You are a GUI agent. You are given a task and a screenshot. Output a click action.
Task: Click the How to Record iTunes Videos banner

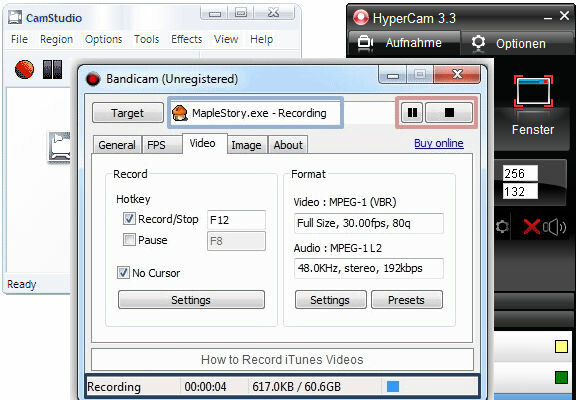(282, 360)
